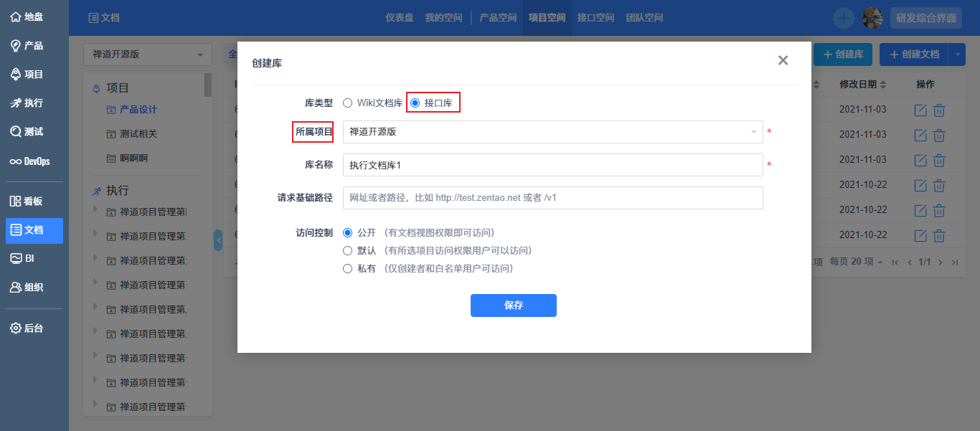
Task: Click the 请求基础路径 input field
Action: (x=552, y=198)
